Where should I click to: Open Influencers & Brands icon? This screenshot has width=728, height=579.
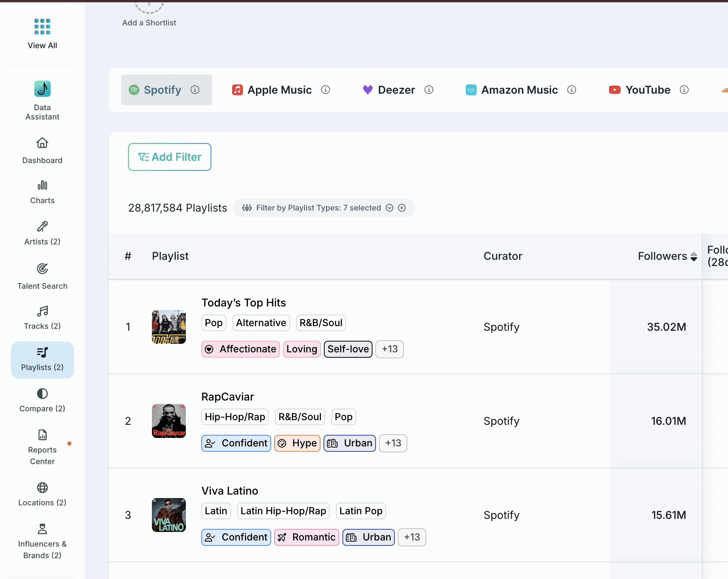tap(42, 529)
